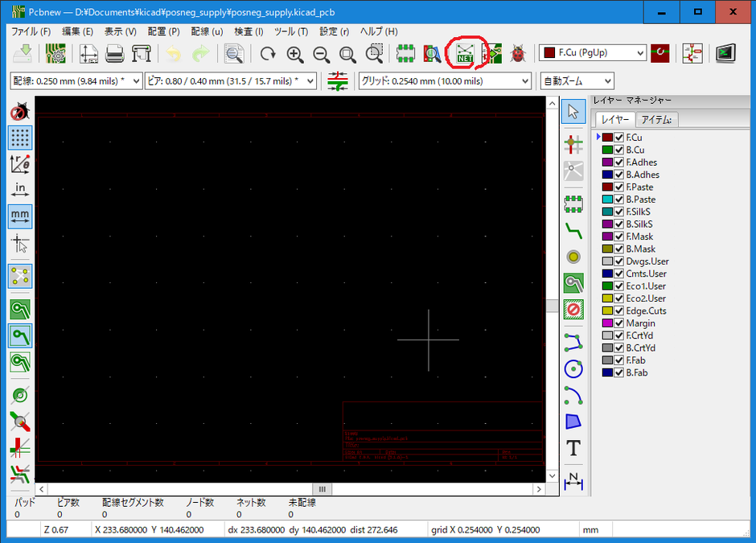756x543 pixels.
Task: Click the Find (binoculars) icon
Action: tap(234, 54)
